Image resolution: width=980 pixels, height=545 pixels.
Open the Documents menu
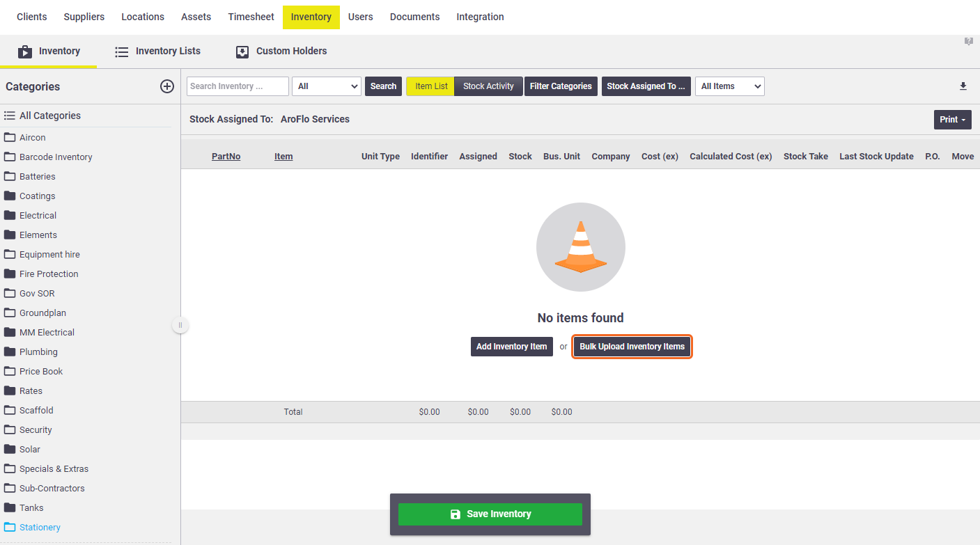415,17
